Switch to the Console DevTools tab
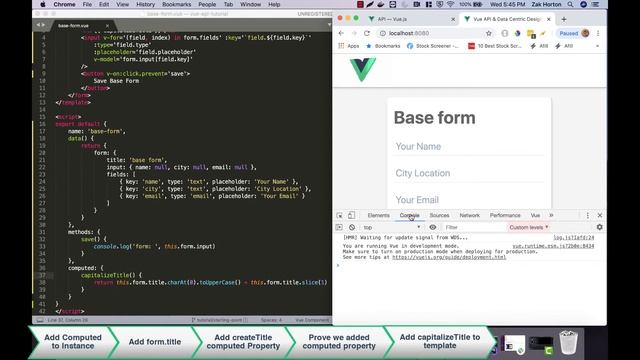The image size is (640, 360). tap(409, 215)
